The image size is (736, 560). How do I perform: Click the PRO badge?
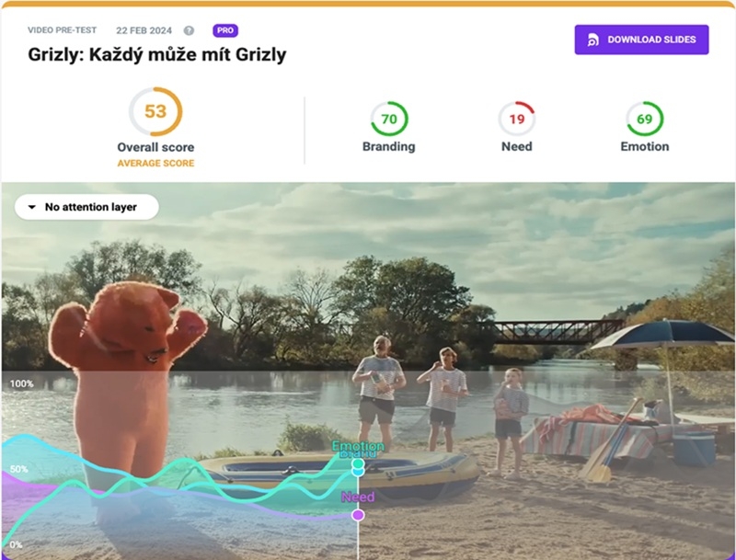click(x=225, y=30)
